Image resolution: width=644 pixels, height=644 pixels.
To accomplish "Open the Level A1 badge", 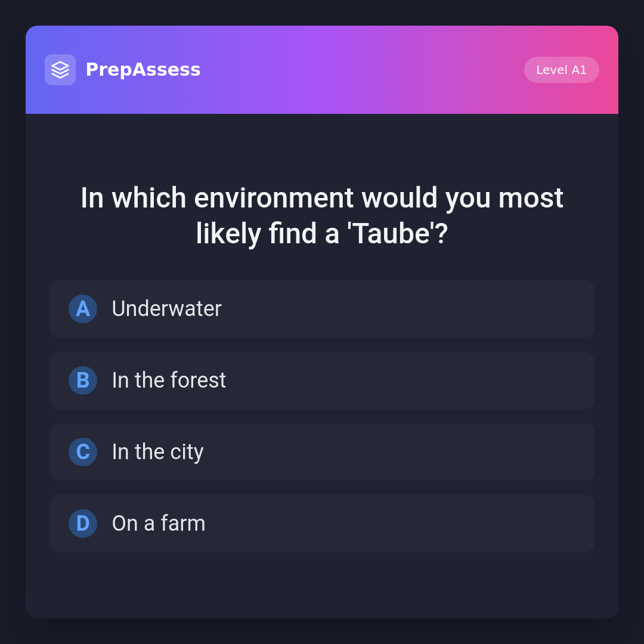I will coord(561,70).
